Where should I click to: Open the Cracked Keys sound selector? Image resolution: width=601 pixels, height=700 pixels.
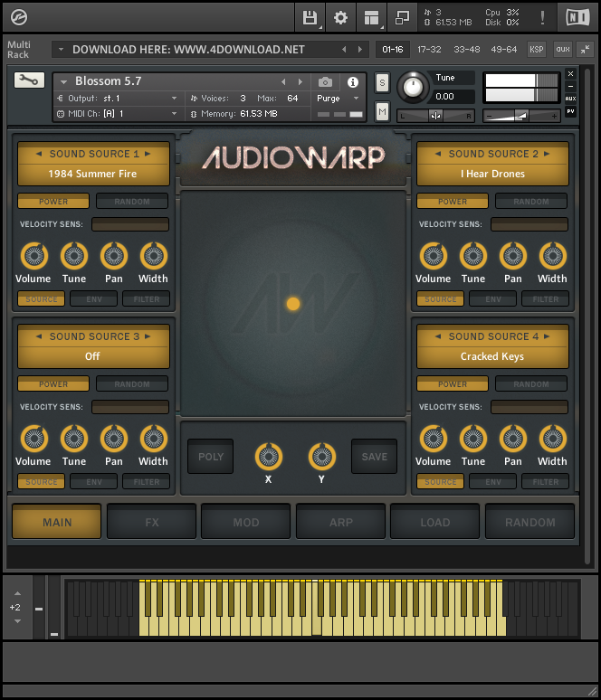pyautogui.click(x=492, y=356)
